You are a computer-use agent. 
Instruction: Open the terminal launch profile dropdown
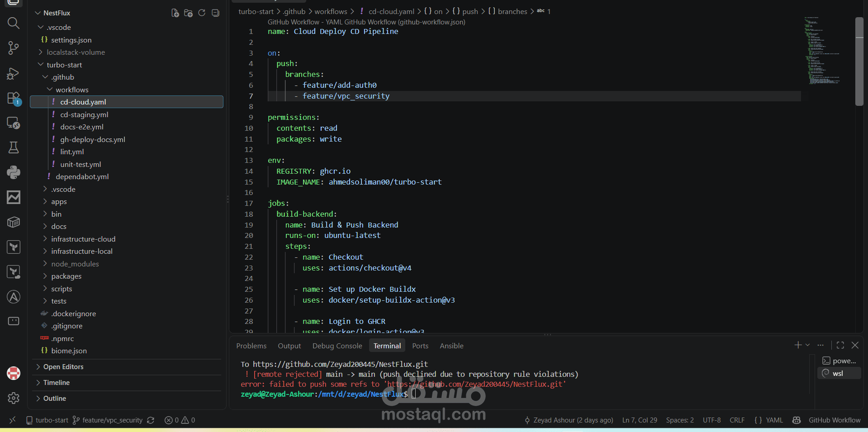(808, 345)
